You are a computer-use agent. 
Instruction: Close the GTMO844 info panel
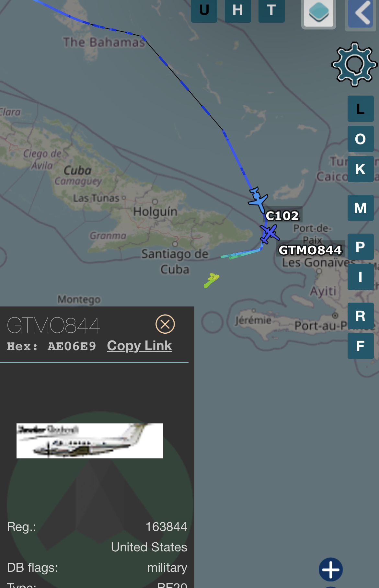pos(165,324)
